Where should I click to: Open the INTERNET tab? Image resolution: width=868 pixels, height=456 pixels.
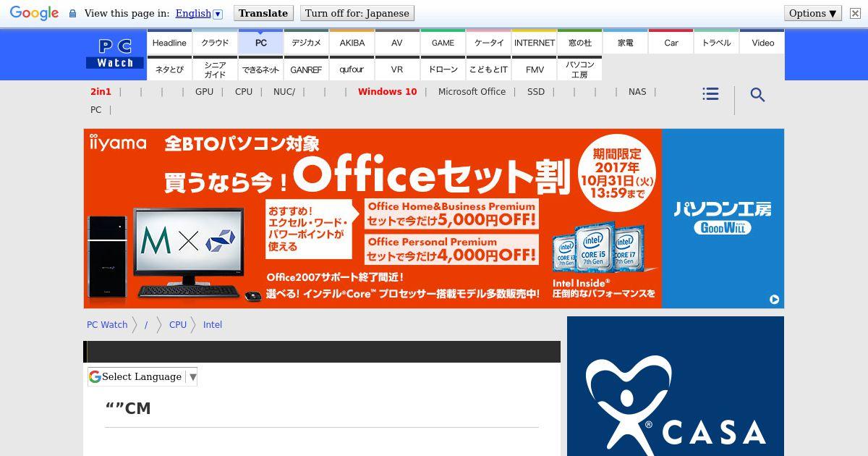coord(534,42)
